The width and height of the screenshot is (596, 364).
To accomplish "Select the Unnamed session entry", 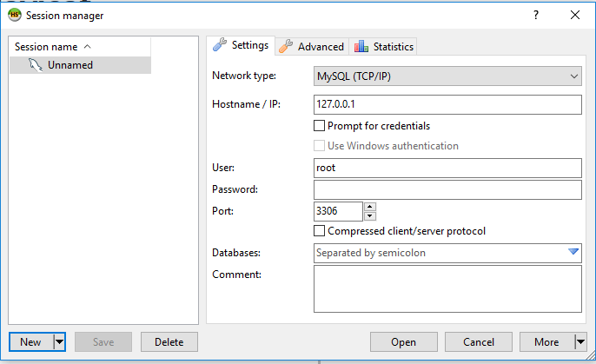I will 80,65.
